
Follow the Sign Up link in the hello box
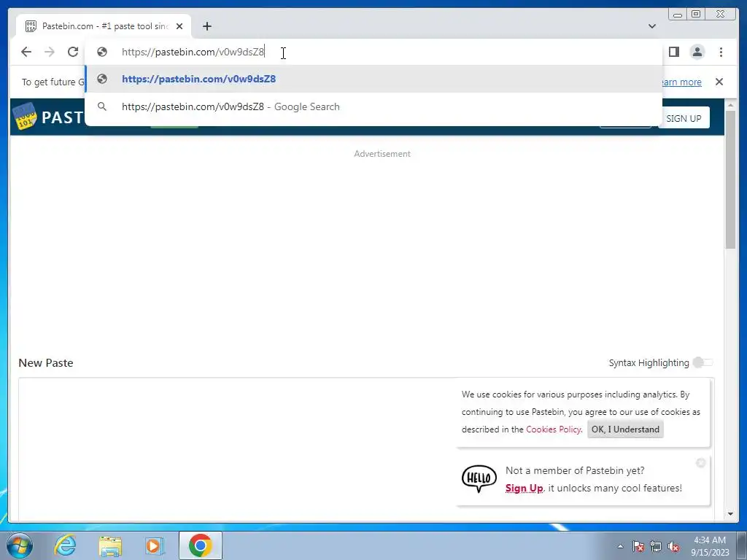(524, 488)
